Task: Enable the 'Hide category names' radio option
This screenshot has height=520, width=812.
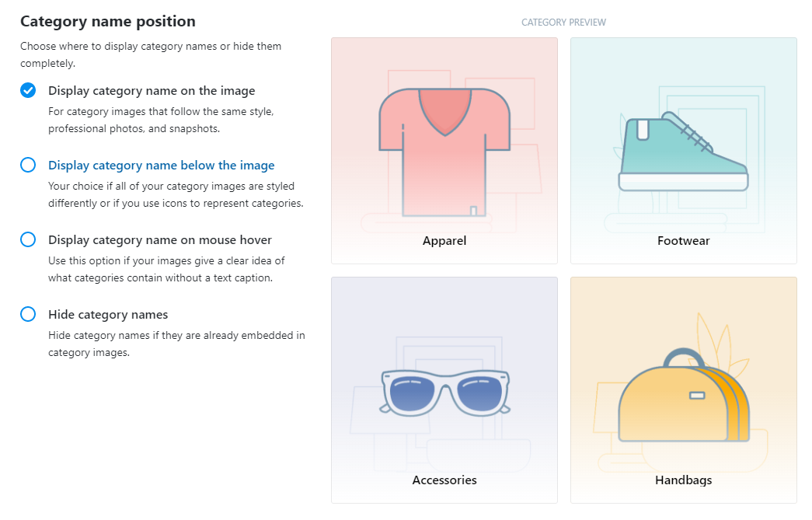Action: [28, 314]
